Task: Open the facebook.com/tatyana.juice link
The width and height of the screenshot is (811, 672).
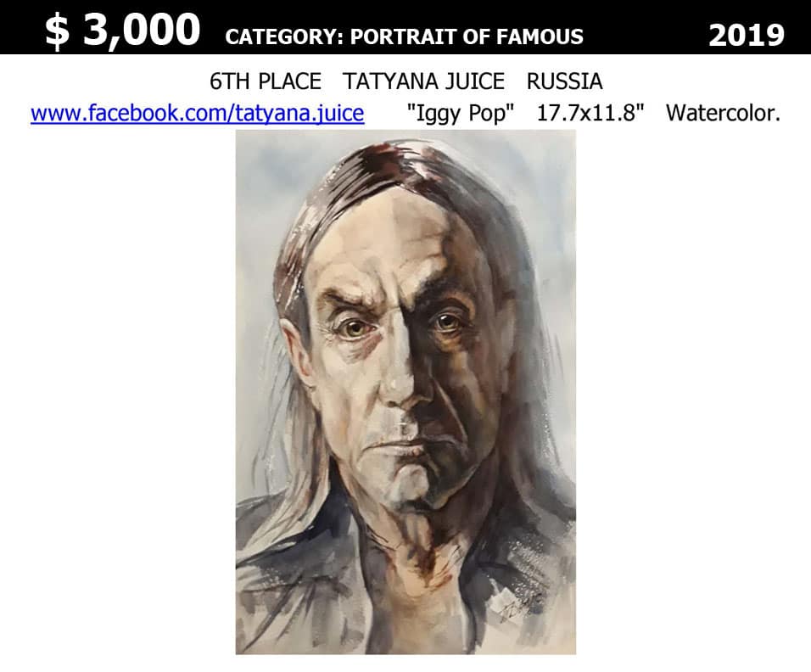Action: coord(197,113)
